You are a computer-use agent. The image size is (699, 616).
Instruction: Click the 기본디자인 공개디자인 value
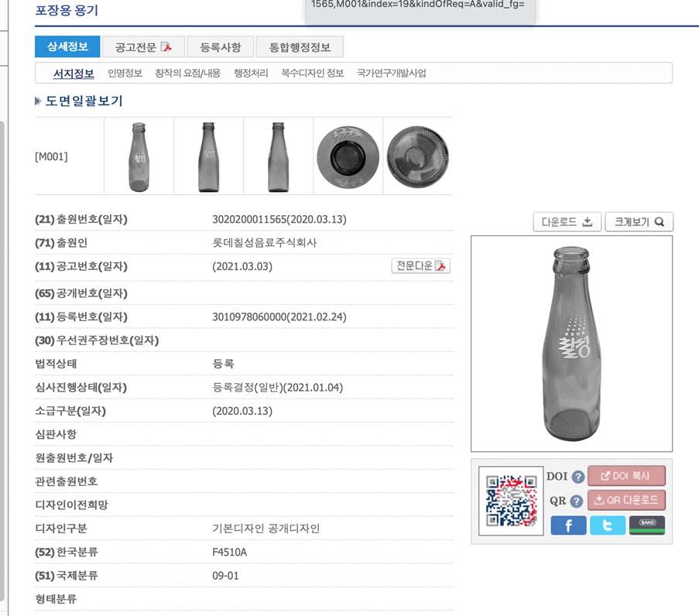pos(266,529)
